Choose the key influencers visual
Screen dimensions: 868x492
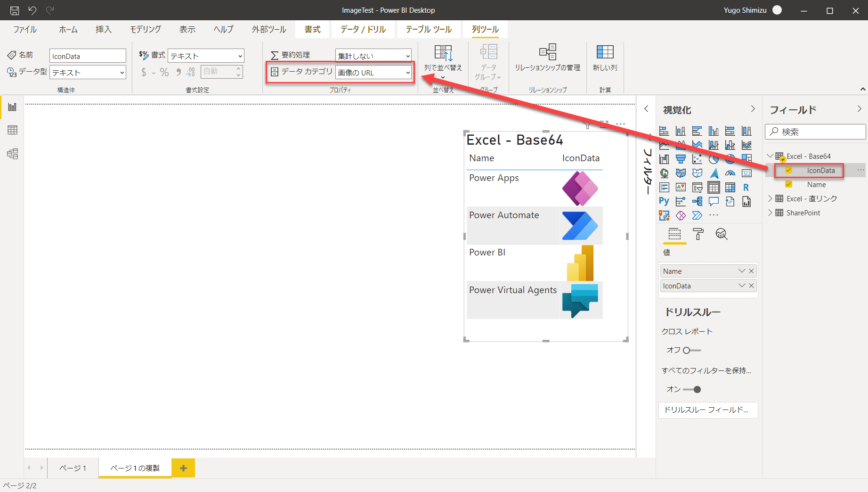[681, 202]
